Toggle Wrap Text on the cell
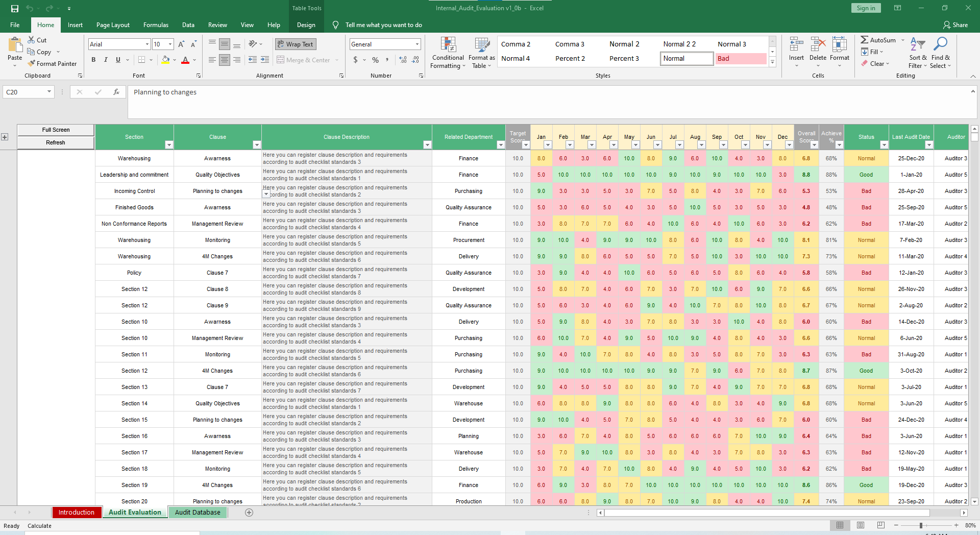This screenshot has width=980, height=535. click(x=295, y=44)
